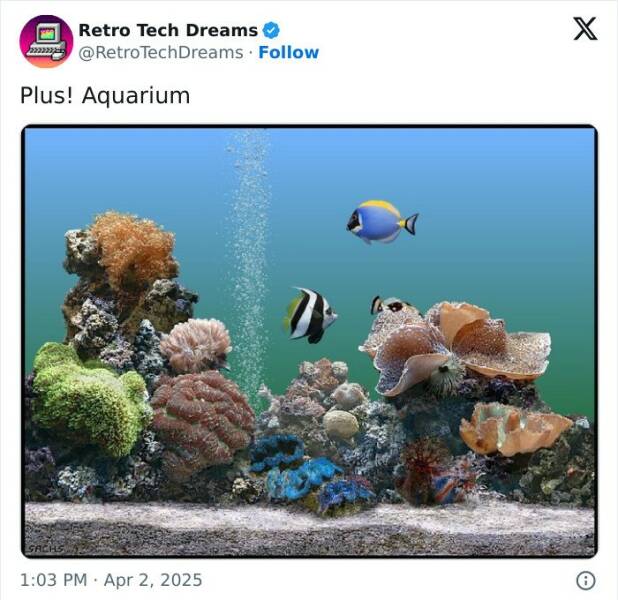The width and height of the screenshot is (618, 600).
Task: Click the orange bushy coral on top
Action: click(x=134, y=248)
